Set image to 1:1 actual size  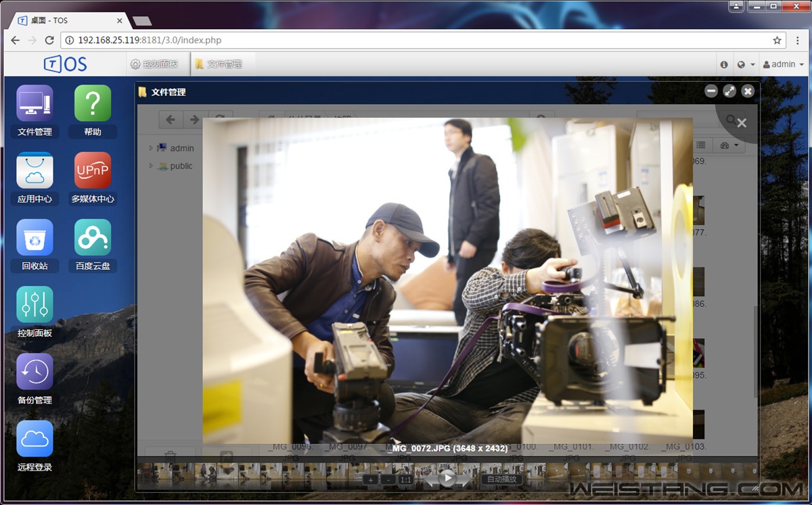pos(405,479)
